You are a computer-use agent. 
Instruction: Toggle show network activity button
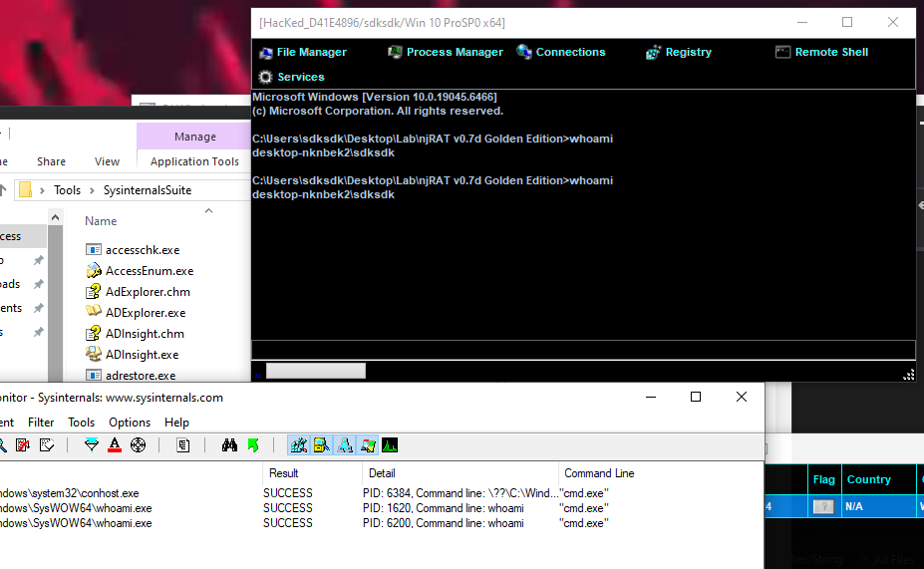(344, 445)
